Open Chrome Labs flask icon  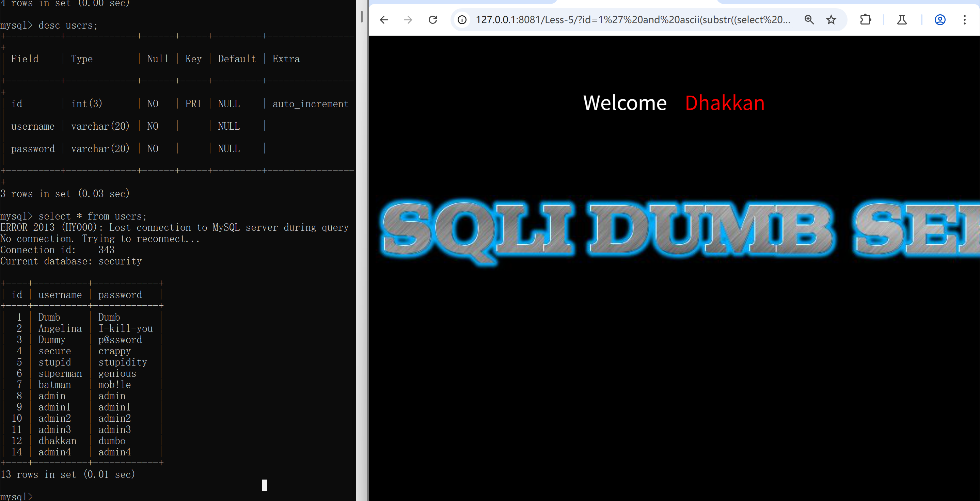[902, 20]
